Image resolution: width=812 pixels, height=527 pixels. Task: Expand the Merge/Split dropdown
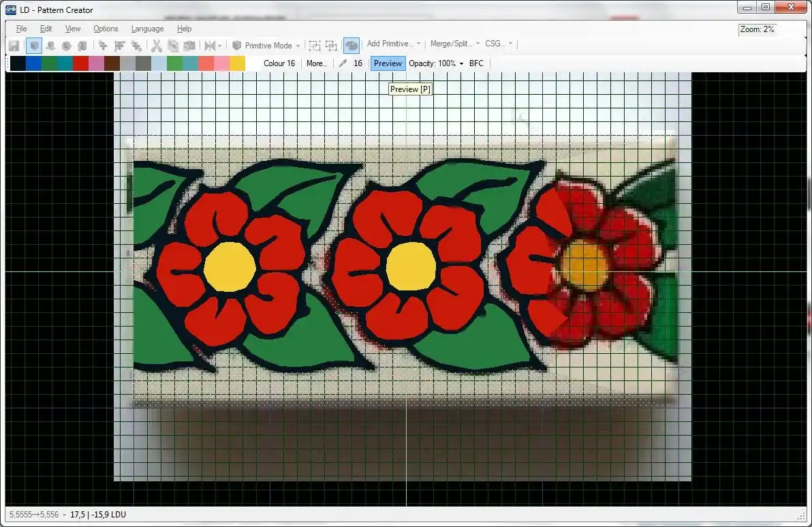tap(478, 44)
